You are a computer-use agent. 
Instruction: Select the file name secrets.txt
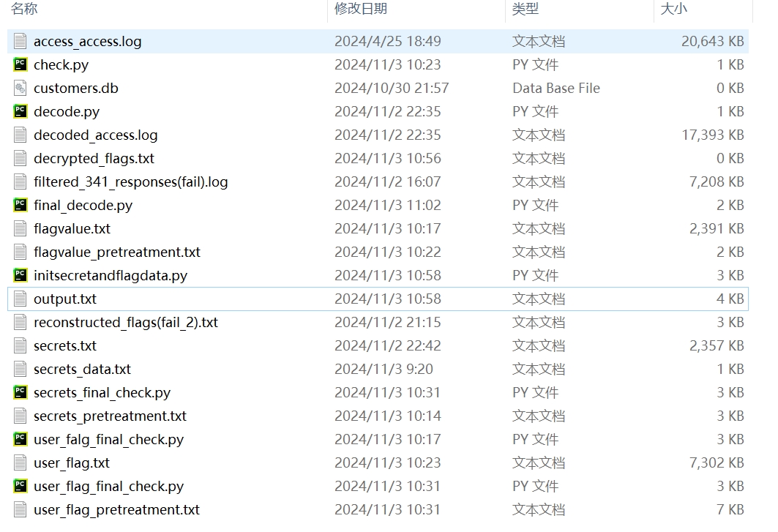(x=65, y=346)
